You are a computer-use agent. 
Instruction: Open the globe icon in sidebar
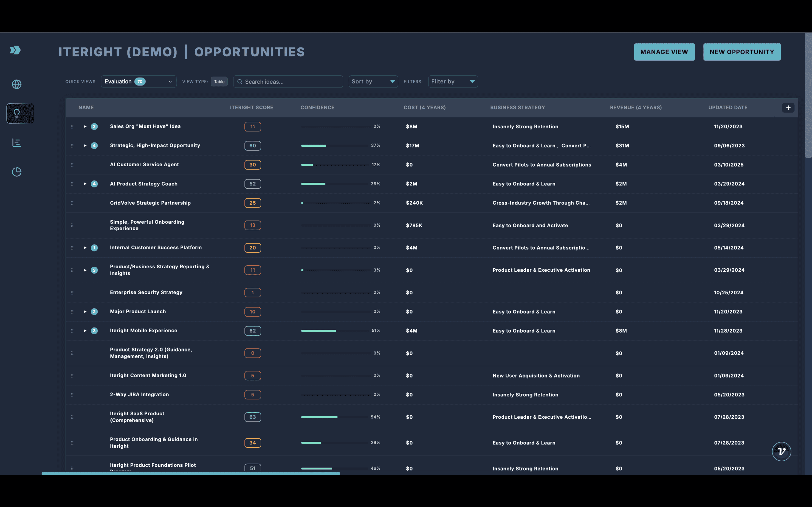(x=17, y=84)
